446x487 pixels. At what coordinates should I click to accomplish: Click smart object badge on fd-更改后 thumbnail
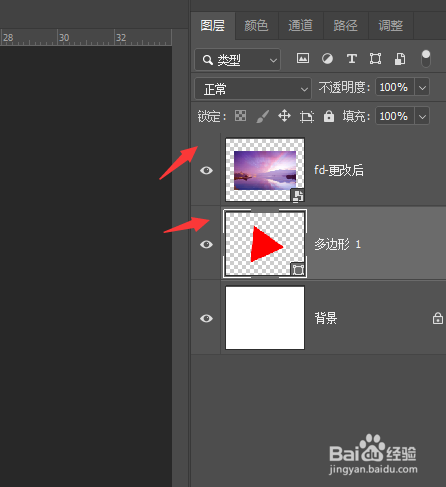[x=298, y=196]
